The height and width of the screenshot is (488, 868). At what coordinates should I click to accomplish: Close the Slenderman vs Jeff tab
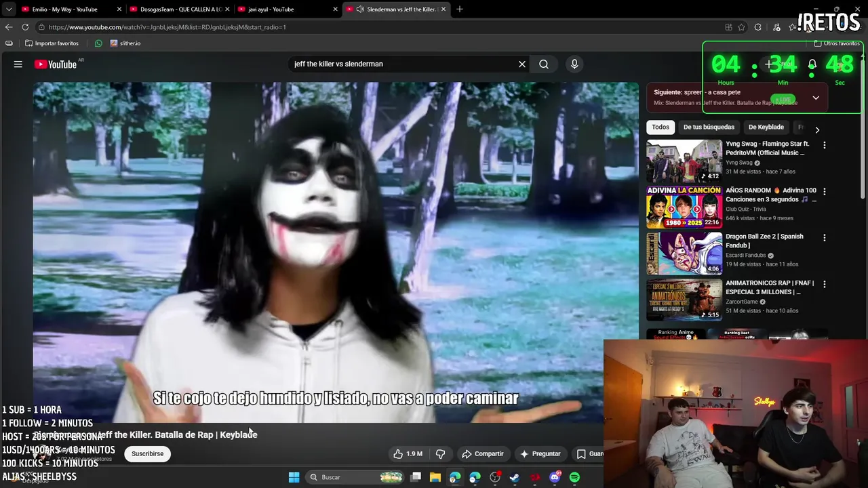pyautogui.click(x=443, y=9)
